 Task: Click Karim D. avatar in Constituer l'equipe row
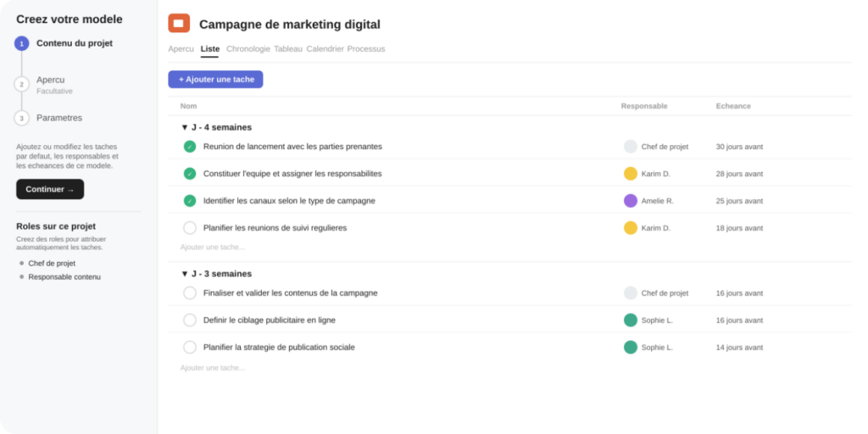coord(631,174)
